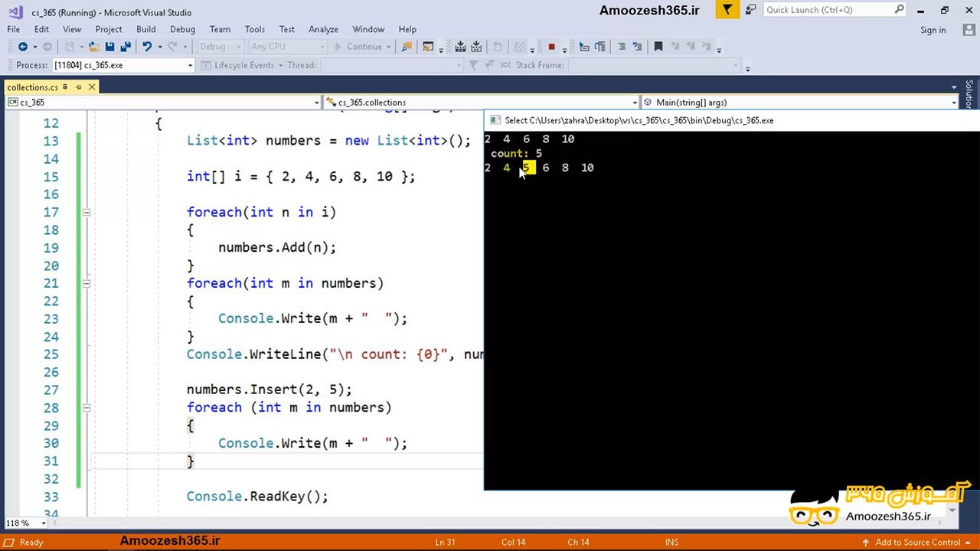
Task: Click the Open File folder icon
Action: [94, 47]
